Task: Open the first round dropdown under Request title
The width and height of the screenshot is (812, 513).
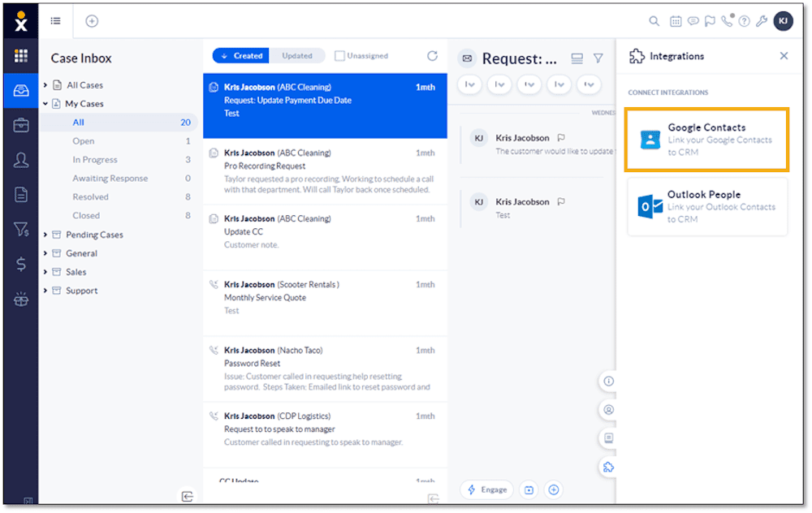Action: click(x=469, y=84)
